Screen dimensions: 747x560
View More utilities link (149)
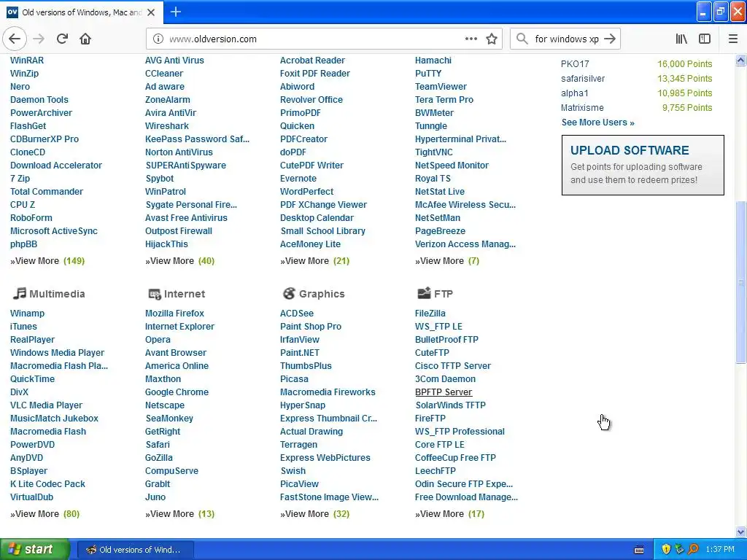coord(47,261)
